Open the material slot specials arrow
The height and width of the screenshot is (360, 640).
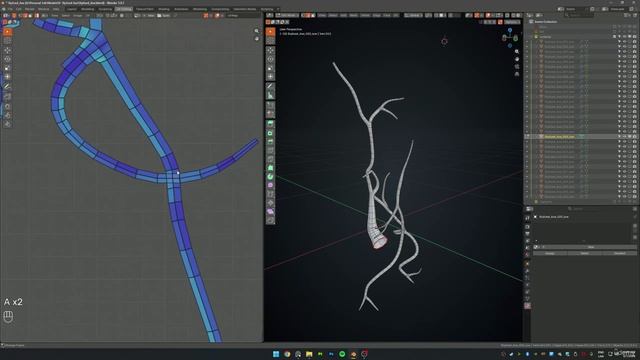[x=635, y=237]
